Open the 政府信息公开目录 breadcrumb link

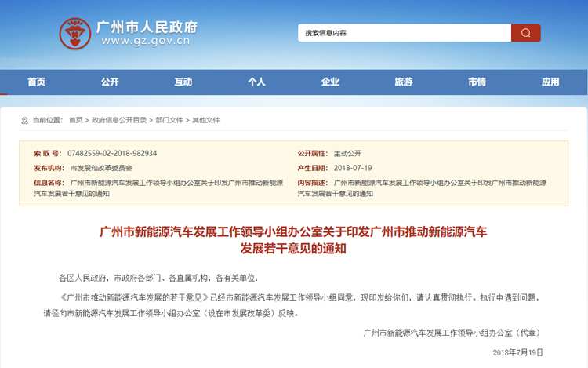(119, 120)
